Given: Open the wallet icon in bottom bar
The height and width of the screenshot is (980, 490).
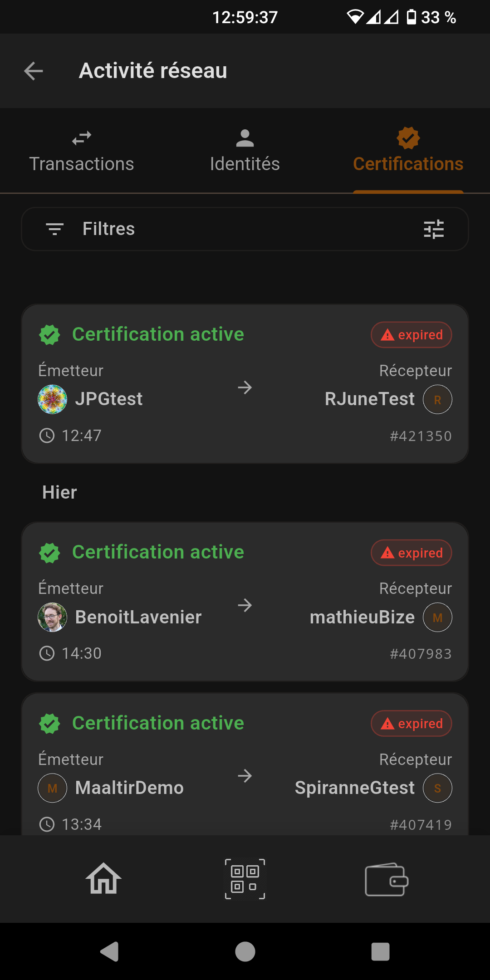Looking at the screenshot, I should [x=387, y=879].
